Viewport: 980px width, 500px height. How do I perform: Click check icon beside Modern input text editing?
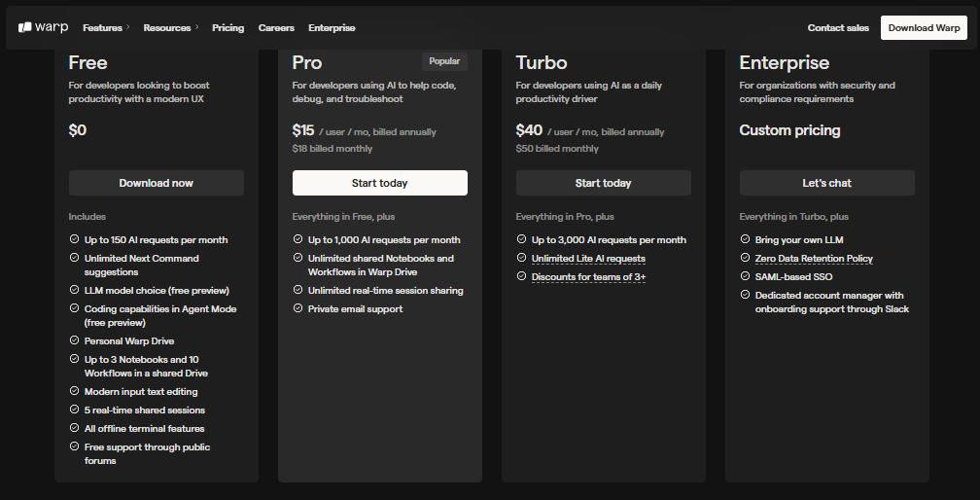74,391
